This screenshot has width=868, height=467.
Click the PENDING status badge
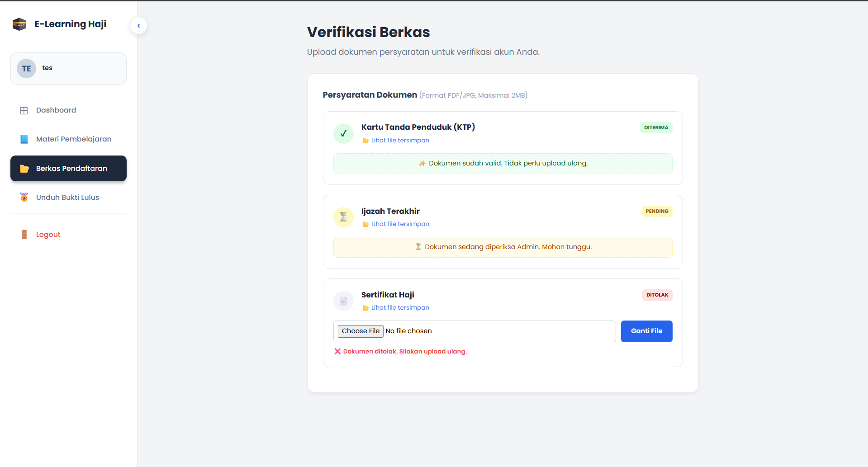657,211
